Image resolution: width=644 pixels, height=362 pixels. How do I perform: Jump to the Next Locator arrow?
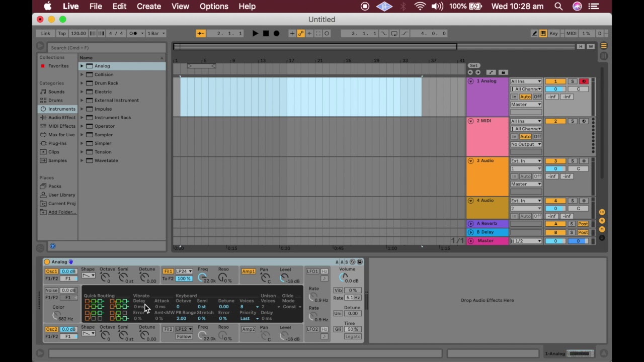(478, 72)
